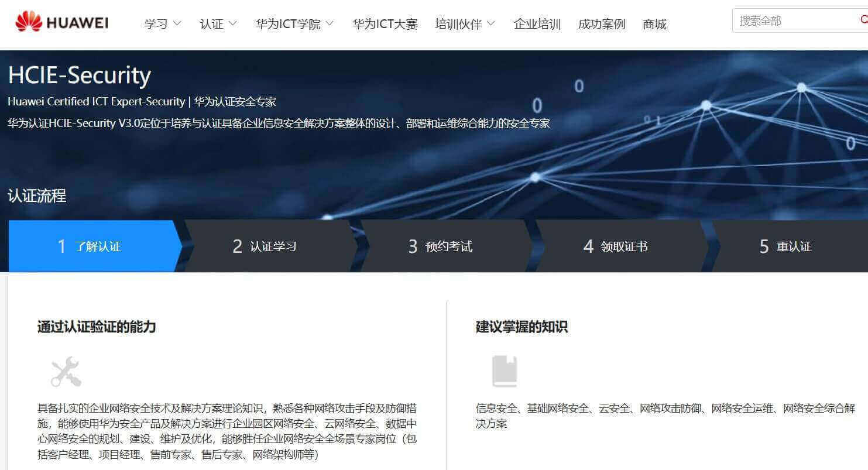Click the text starting 信息安全、基础网络安全
This screenshot has width=868, height=470.
point(665,416)
